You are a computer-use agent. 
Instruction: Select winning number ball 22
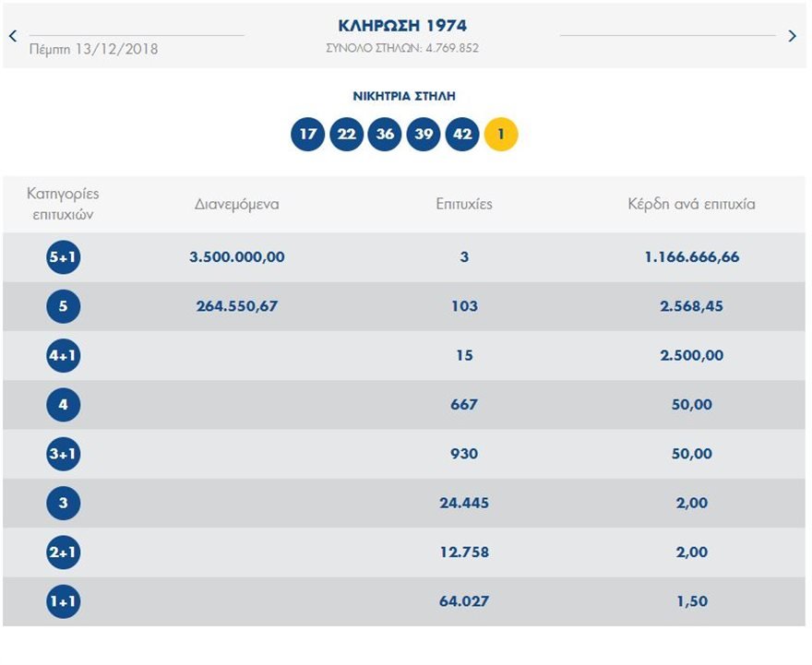[x=347, y=134]
